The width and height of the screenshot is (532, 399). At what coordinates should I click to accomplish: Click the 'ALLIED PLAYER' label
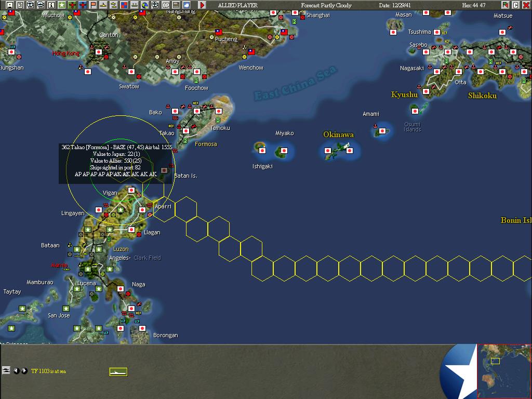(x=238, y=5)
